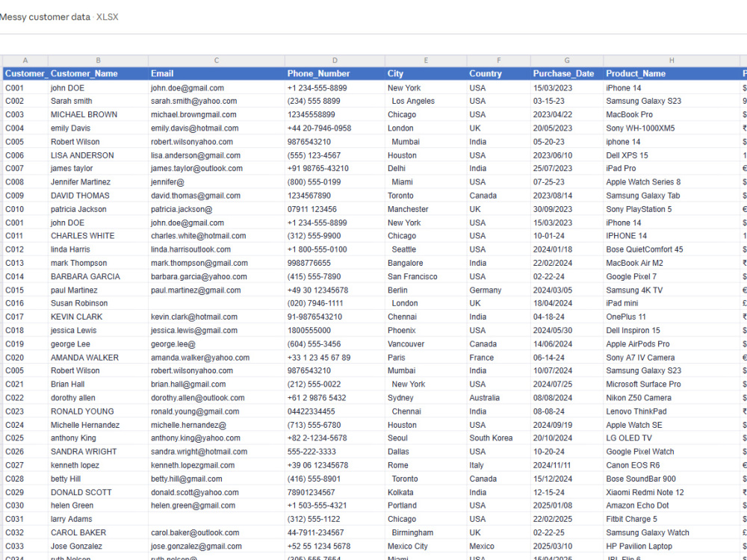Image resolution: width=747 pixels, height=560 pixels.
Task: Select email 'kenneth.lopezgmail.com'
Action: [217, 465]
